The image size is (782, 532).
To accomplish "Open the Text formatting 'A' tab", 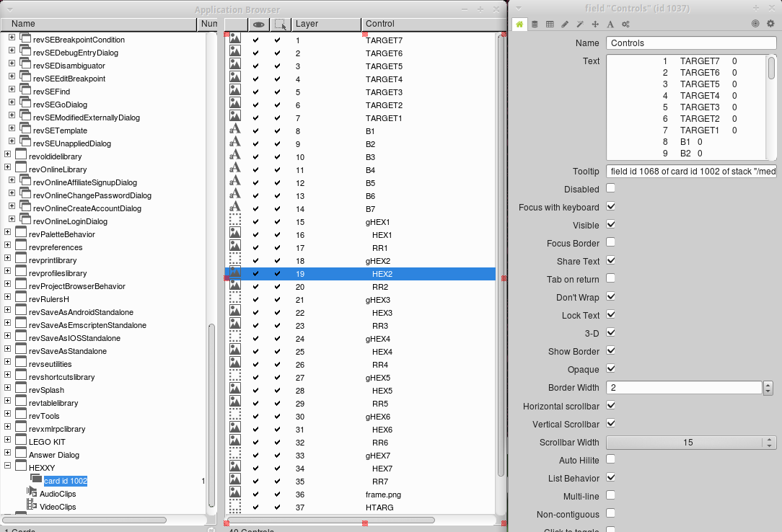I will pos(610,24).
